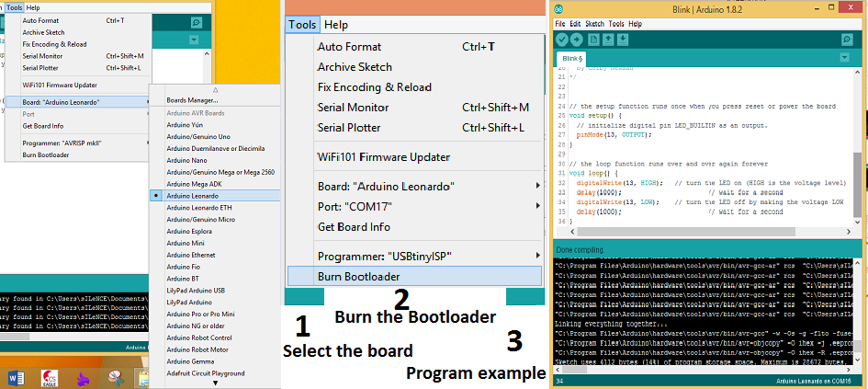This screenshot has width=868, height=389.
Task: Open Serial Monitor icon beside the Board submenu window
Action: [x=196, y=22]
